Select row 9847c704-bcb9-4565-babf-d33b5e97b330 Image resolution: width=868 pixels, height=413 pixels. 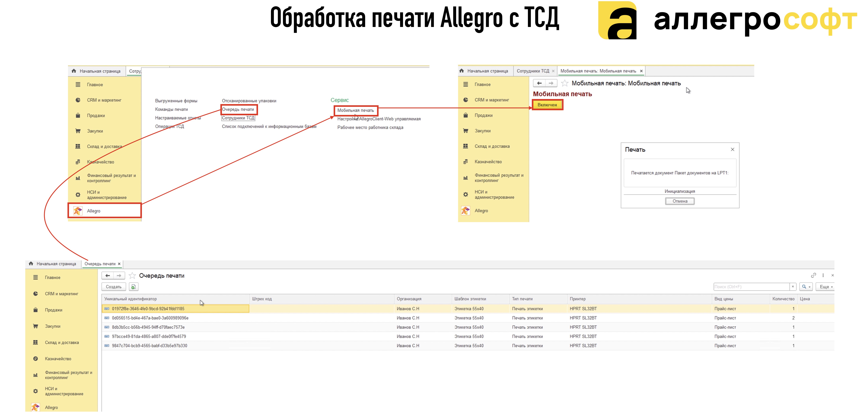(x=468, y=346)
